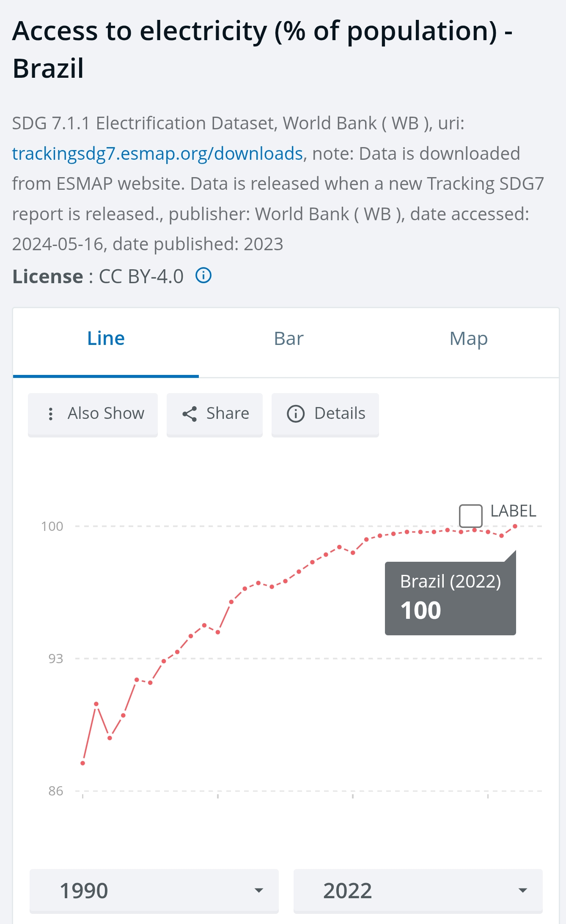Image resolution: width=566 pixels, height=924 pixels.
Task: Click the Details info circle icon
Action: click(296, 414)
